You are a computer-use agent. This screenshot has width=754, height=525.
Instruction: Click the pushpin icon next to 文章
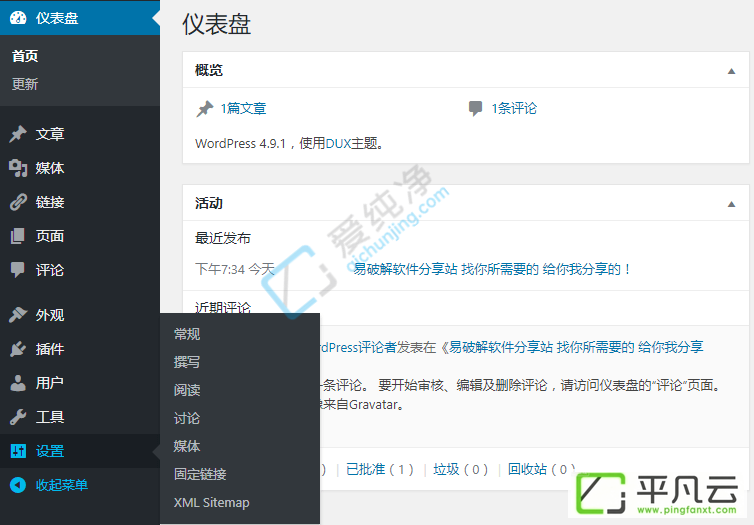click(18, 134)
